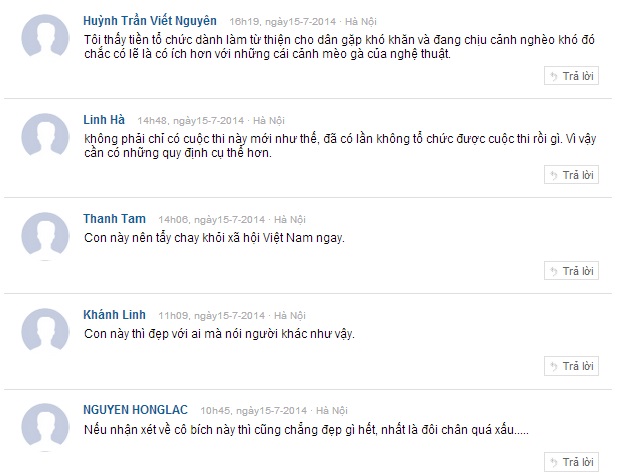
Task: Click NGUYEN HONGLAC's profile avatar
Action: [x=45, y=427]
